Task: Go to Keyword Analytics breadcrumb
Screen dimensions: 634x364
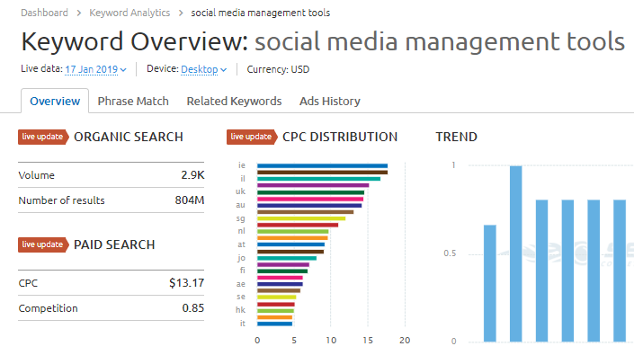Action: pos(129,13)
